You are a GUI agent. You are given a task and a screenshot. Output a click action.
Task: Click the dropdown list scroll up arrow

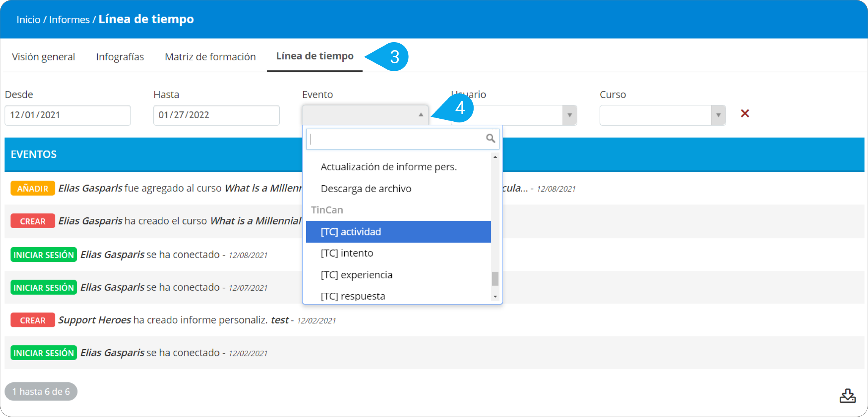tap(495, 157)
